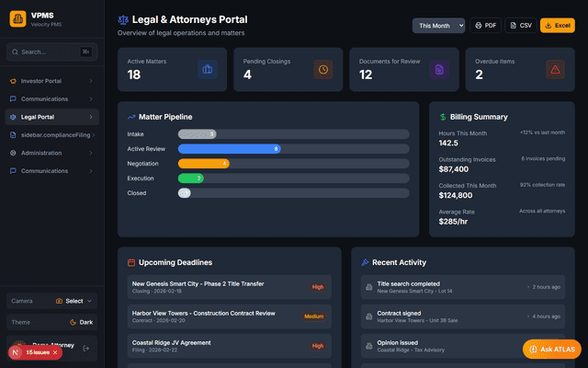Click the blue Active Review pipeline bar
588x368 pixels.
[x=230, y=149]
